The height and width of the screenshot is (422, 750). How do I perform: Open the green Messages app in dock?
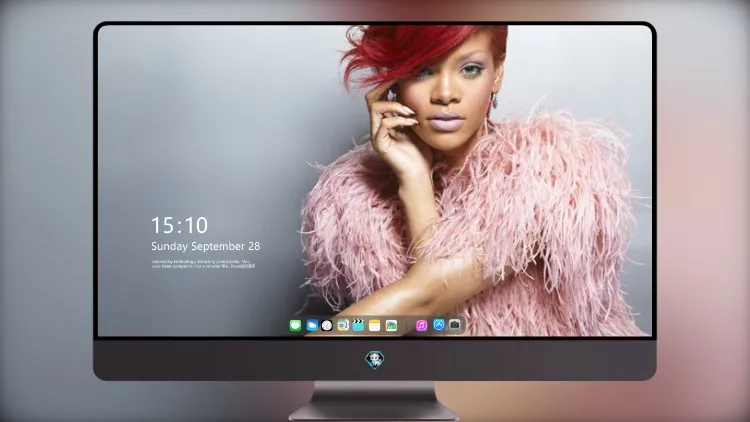pyautogui.click(x=295, y=325)
